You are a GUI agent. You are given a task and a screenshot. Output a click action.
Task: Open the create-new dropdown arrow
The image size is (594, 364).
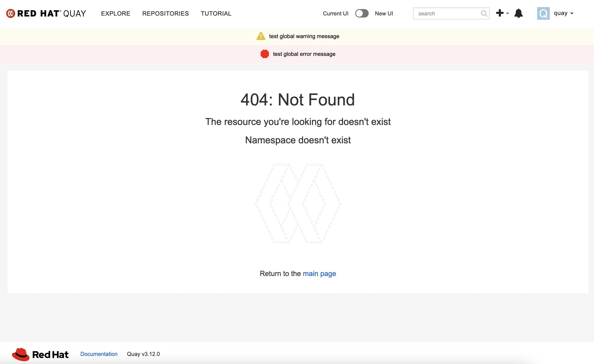click(x=508, y=13)
